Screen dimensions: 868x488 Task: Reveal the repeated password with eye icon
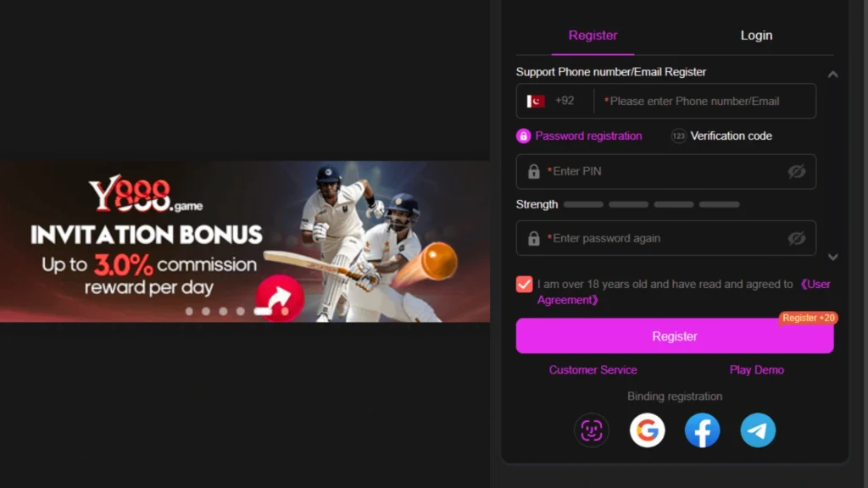[x=797, y=238]
